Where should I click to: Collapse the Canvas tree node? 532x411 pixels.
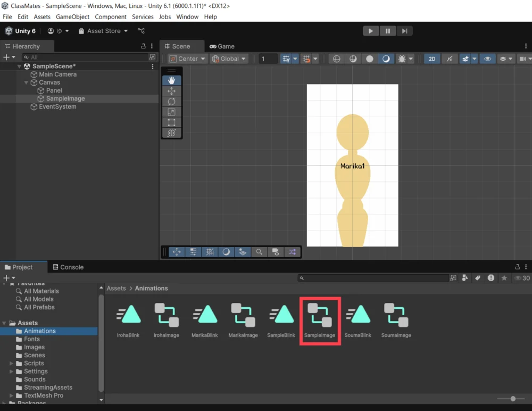click(x=27, y=83)
